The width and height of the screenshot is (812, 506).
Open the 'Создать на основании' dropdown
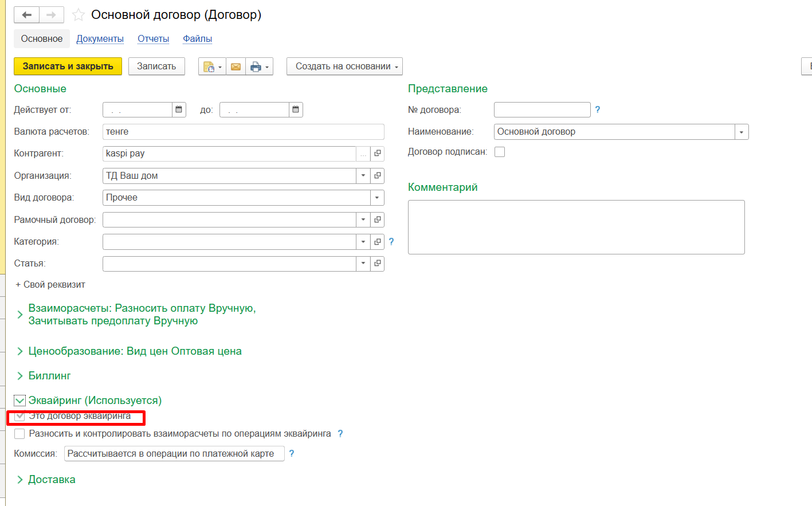(344, 66)
